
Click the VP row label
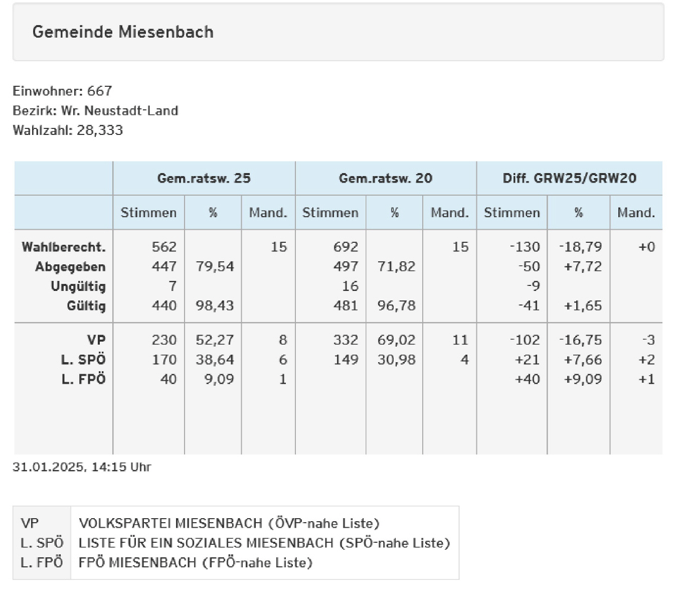point(96,340)
